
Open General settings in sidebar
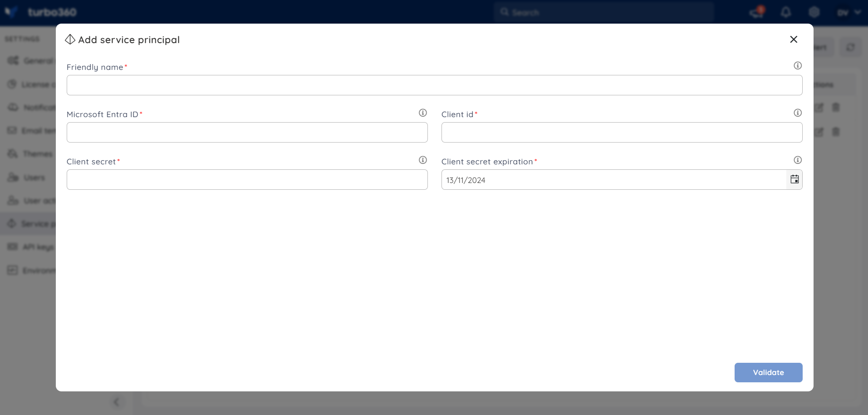(28, 61)
